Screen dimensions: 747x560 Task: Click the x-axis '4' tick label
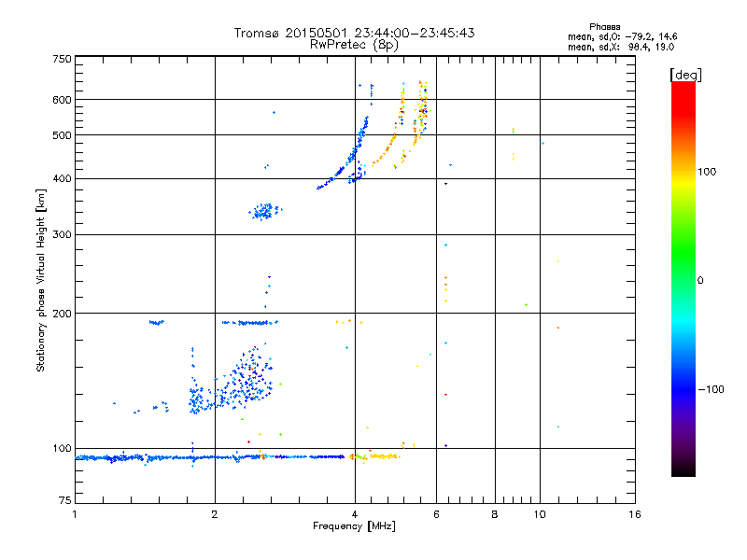(x=355, y=514)
